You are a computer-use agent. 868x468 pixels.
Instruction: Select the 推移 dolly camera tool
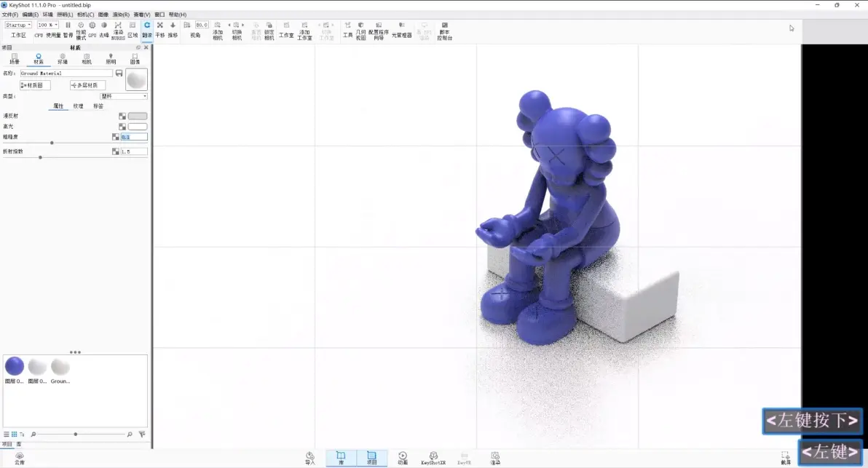pos(173,29)
